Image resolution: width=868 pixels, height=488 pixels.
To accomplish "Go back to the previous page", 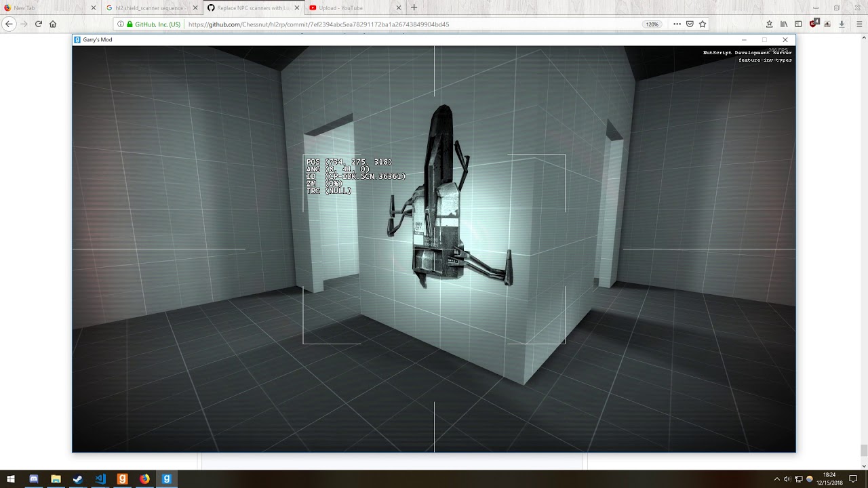I will click(9, 24).
